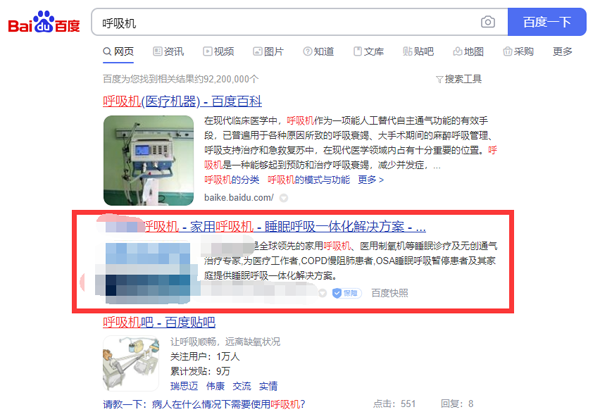Switch to the 资讯 news tab
Image resolution: width=600 pixels, height=412 pixels.
[168, 51]
